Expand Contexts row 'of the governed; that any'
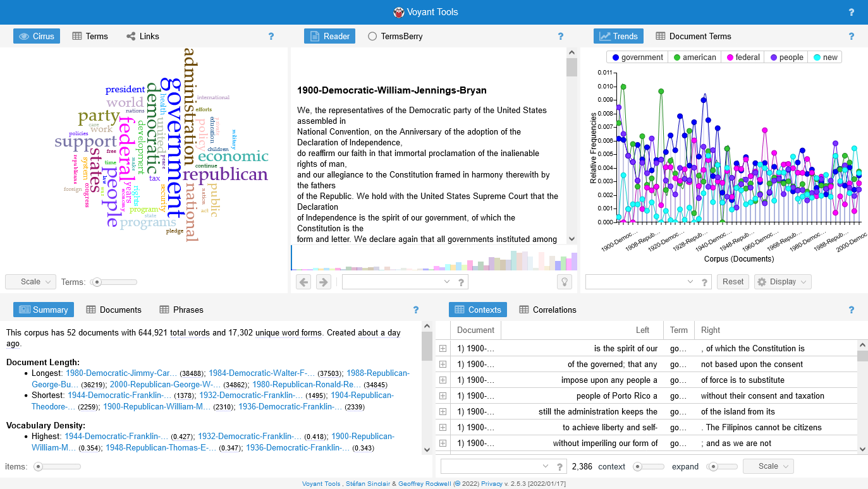 (443, 364)
